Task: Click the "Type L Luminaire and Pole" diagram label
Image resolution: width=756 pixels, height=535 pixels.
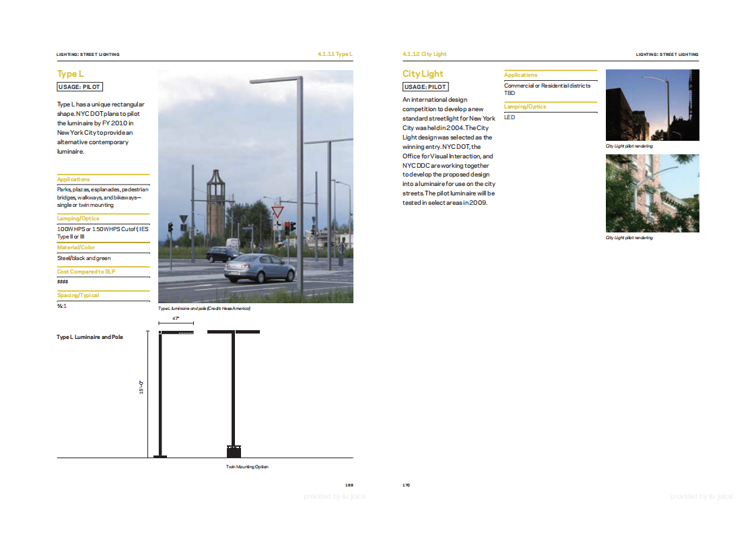Action: click(90, 337)
